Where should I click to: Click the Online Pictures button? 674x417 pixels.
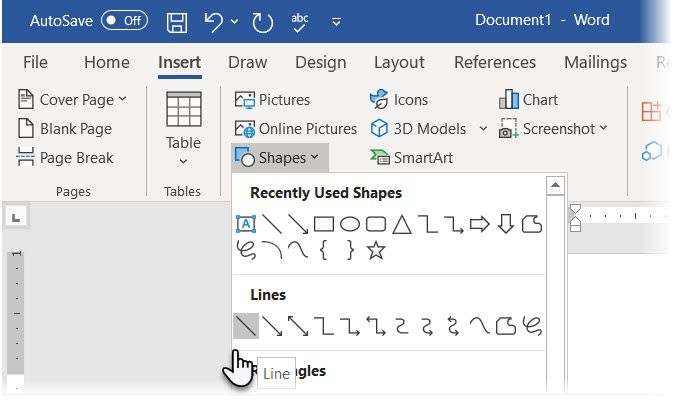(x=295, y=129)
